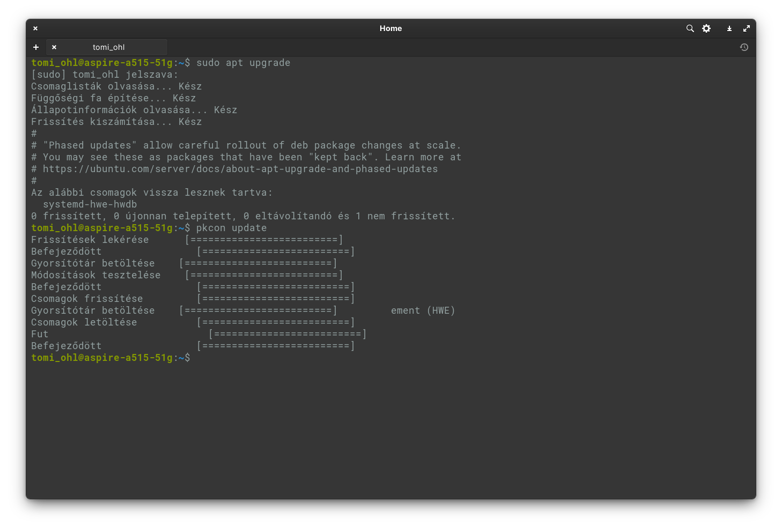Toggle fullscreen with the expand arrows icon
This screenshot has width=782, height=532.
pos(746,28)
